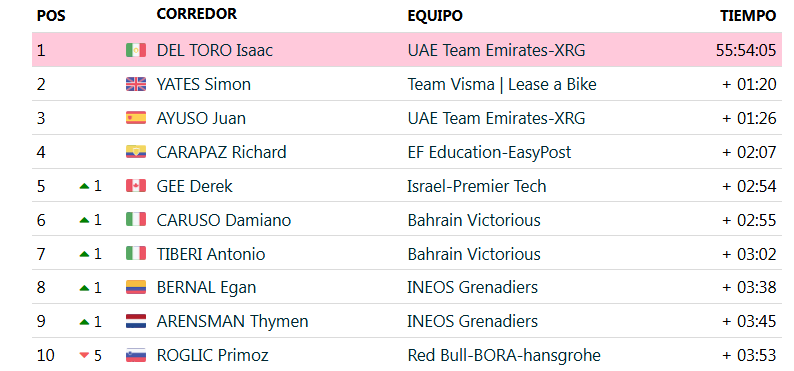Click the Slovenian flag beside Roglic Primoz
794x371 pixels.
point(136,355)
